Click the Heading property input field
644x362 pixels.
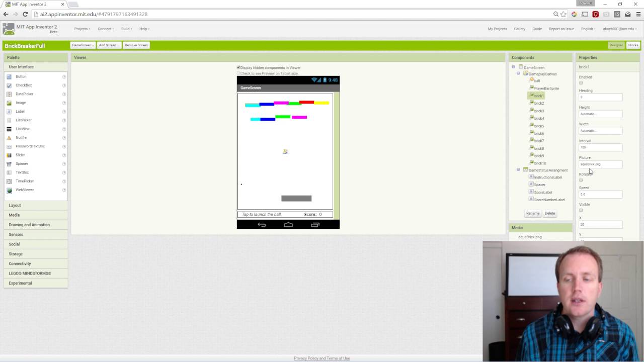click(601, 97)
